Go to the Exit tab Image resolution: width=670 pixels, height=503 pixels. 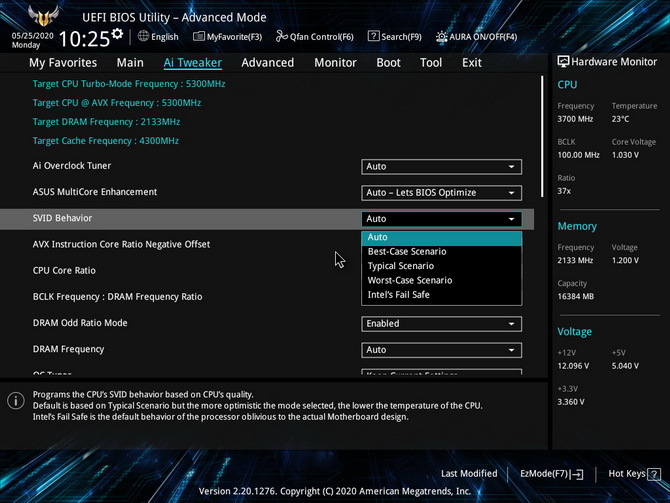pos(472,63)
